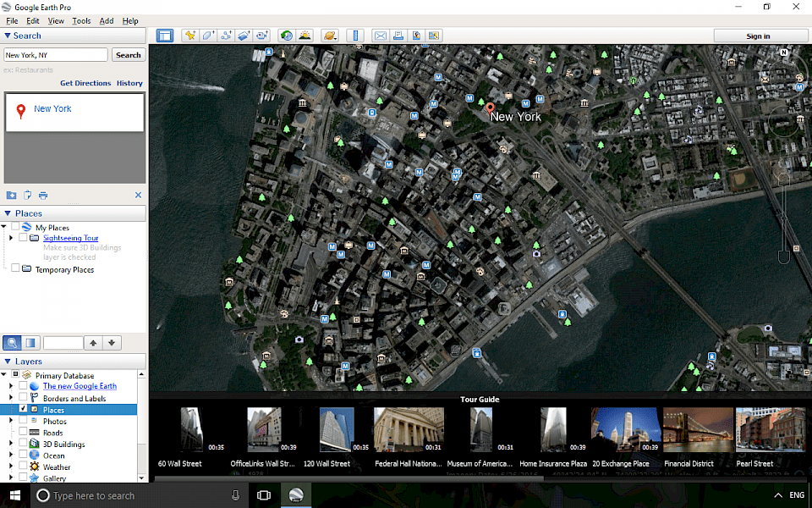
Task: Email the view using the envelope icon
Action: point(380,36)
